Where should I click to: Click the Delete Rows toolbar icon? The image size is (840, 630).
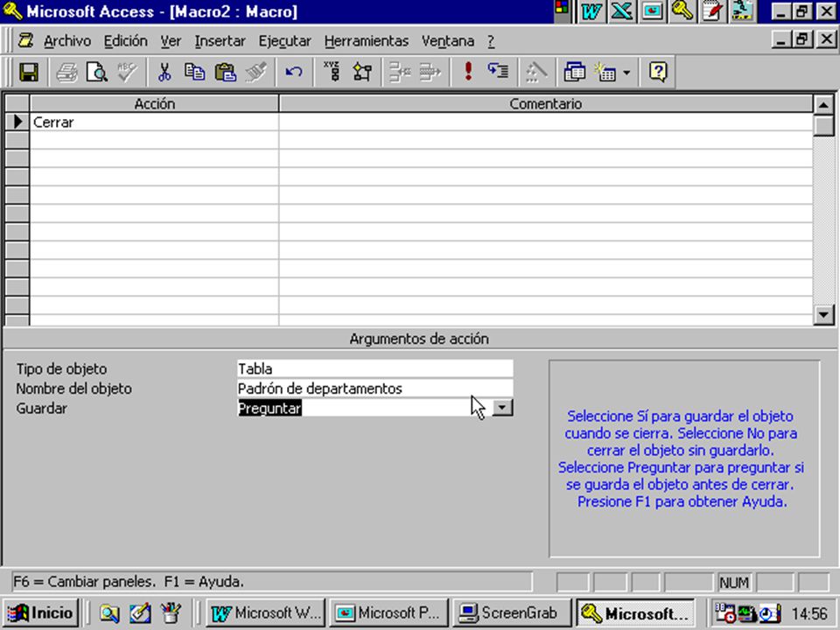pos(430,72)
